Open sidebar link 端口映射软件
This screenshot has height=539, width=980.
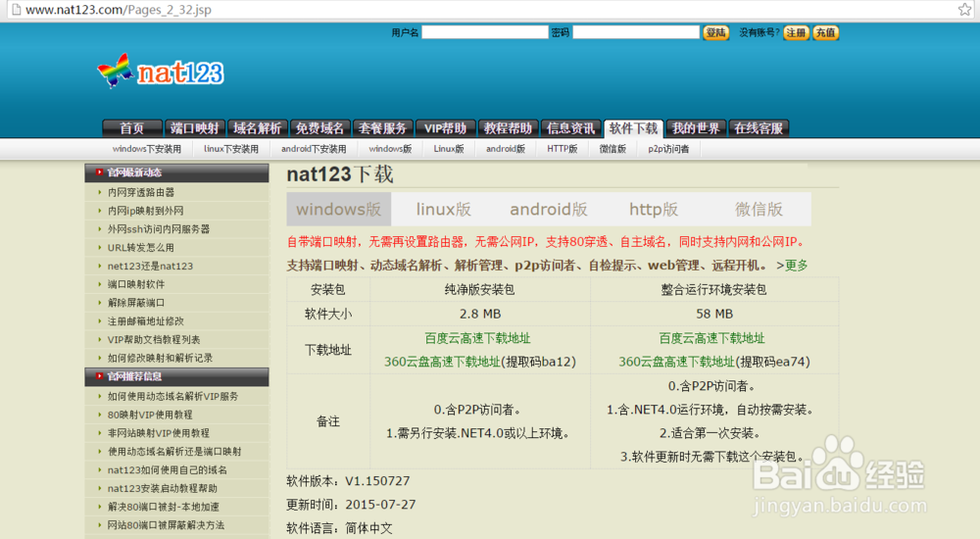click(x=136, y=284)
